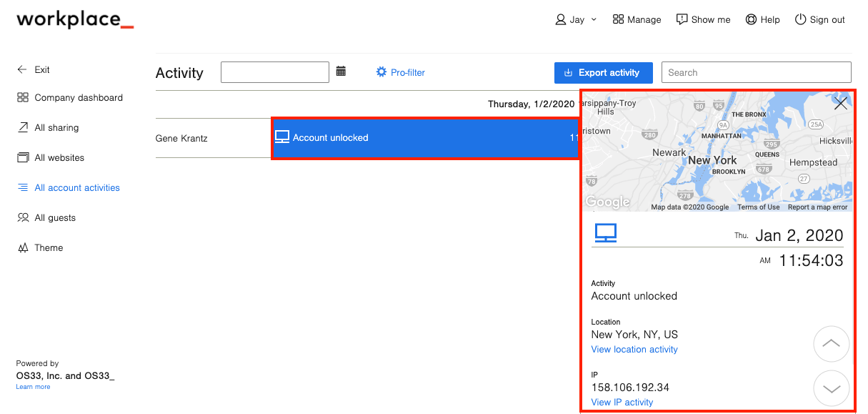The height and width of the screenshot is (414, 868).
Task: Click Report a map error link
Action: 818,207
